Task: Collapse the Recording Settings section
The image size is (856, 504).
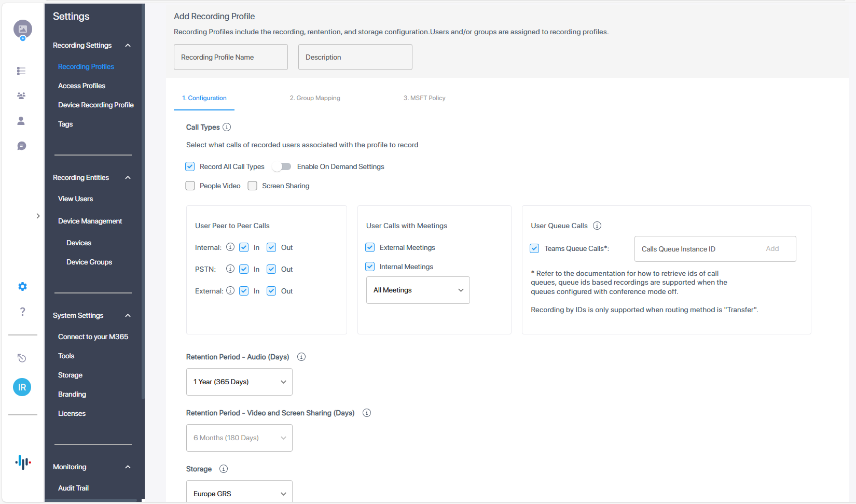Action: click(x=128, y=46)
